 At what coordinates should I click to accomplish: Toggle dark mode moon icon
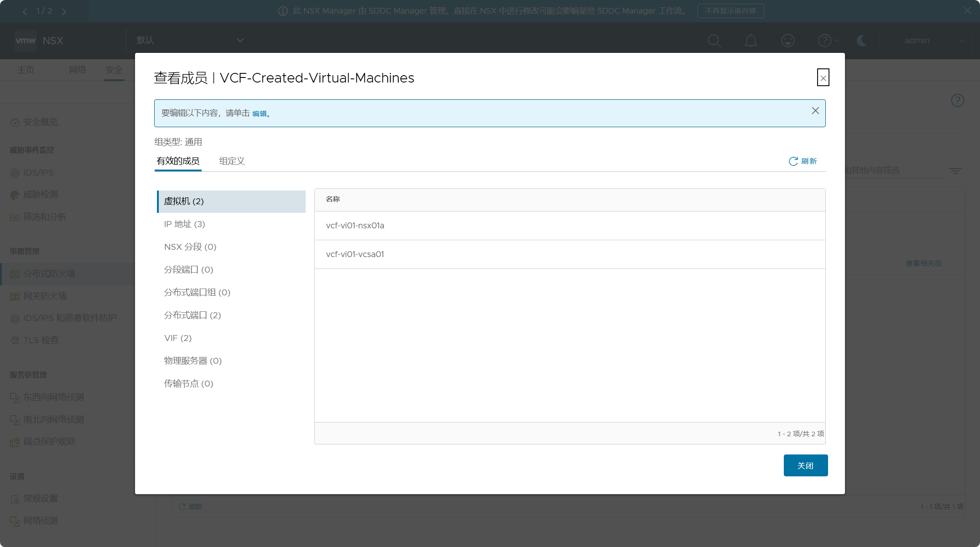(x=861, y=41)
